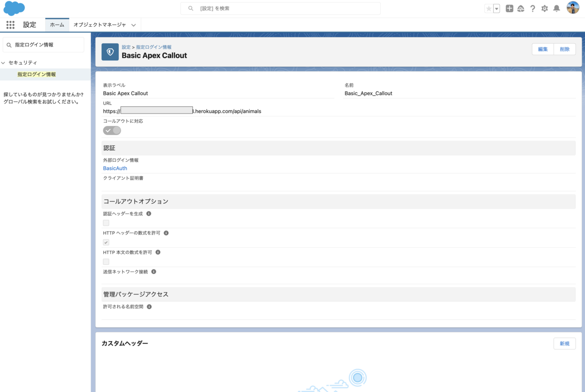Viewport: 585px width, 392px height.
Task: Click the 設定 breadcrumb link
Action: [x=126, y=47]
